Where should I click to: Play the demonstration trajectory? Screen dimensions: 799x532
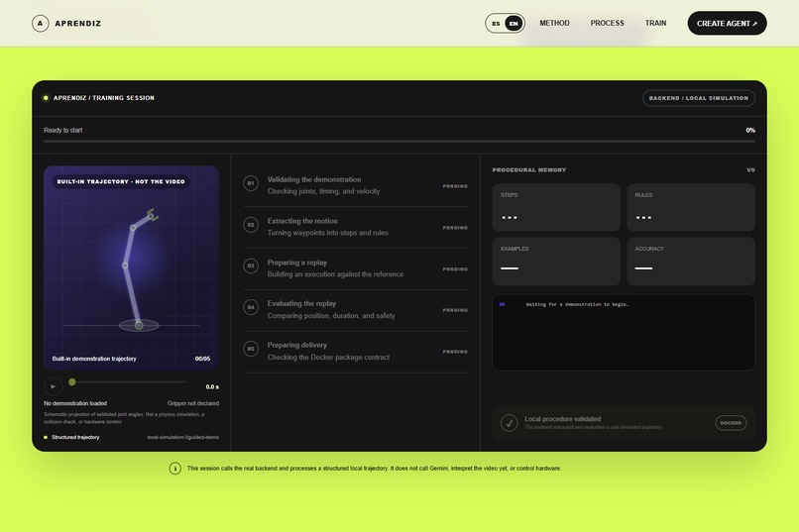point(53,386)
